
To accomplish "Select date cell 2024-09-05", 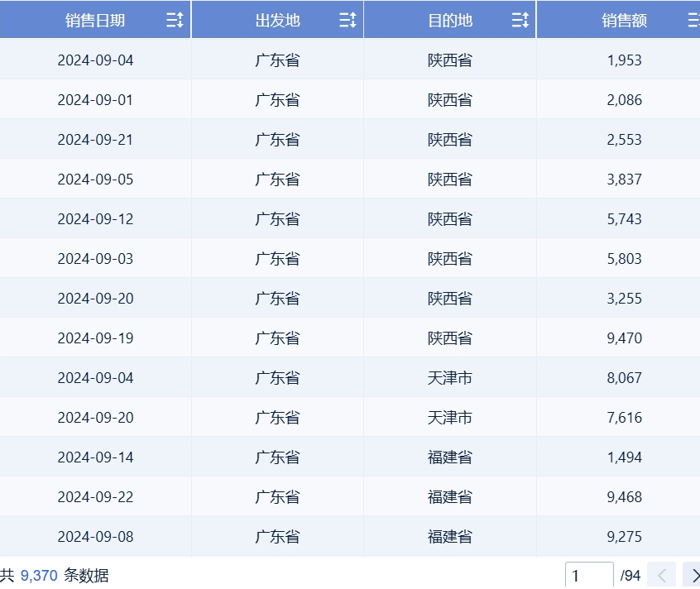I will point(95,180).
